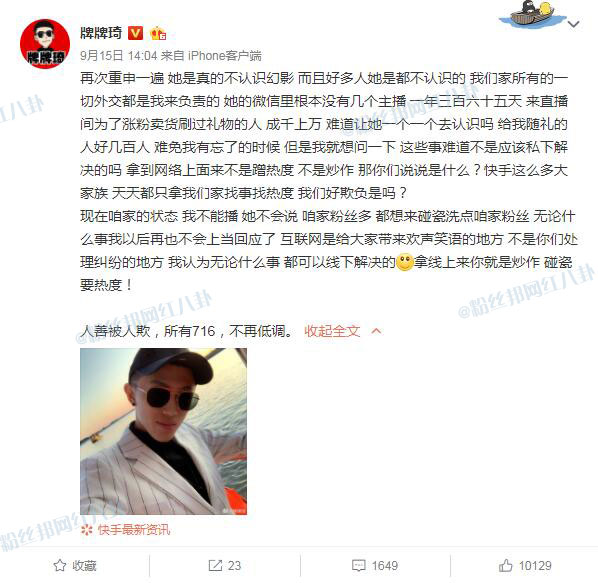Open the 9月15日 14:04 timestamp link
Image resolution: width=598 pixels, height=583 pixels.
119,56
